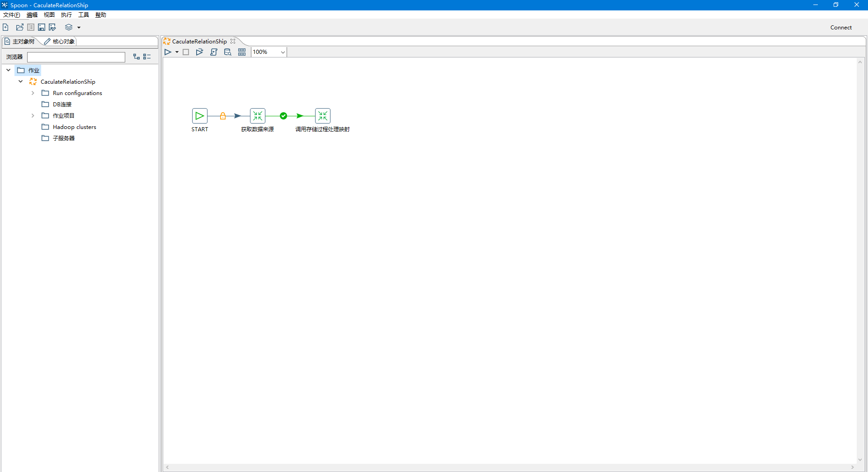Image resolution: width=868 pixels, height=472 pixels.
Task: Open the 视图 menu
Action: click(x=49, y=15)
